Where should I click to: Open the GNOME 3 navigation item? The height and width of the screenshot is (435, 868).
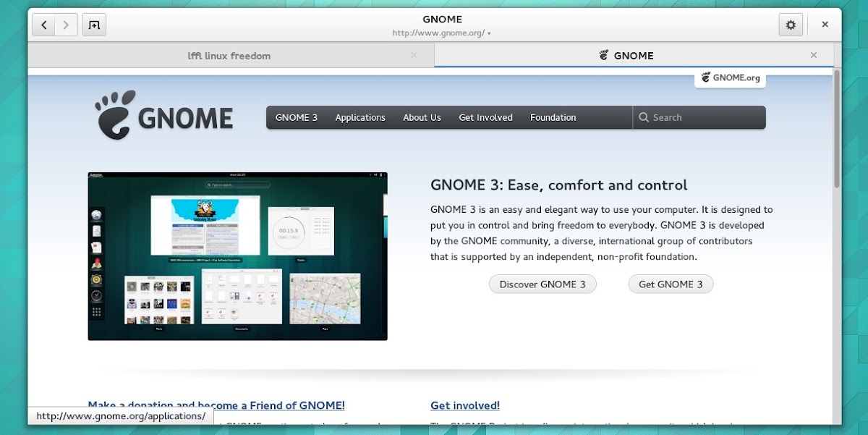[x=297, y=117]
